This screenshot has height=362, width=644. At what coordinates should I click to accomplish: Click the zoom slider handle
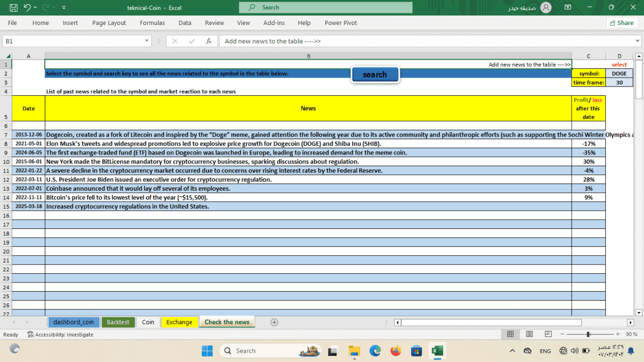[588, 334]
